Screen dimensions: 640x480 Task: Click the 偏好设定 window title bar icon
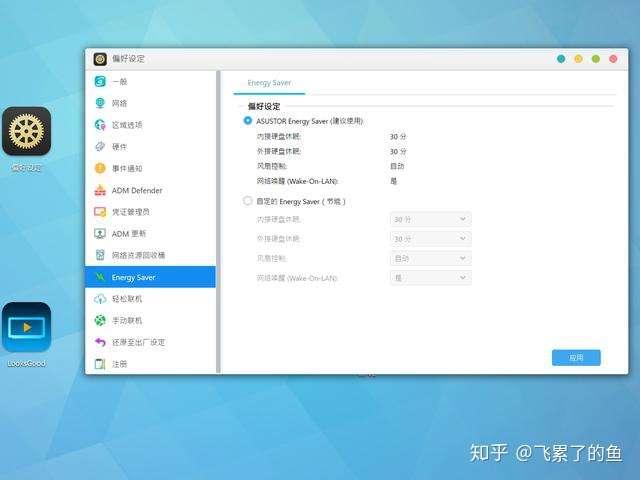(x=100, y=59)
